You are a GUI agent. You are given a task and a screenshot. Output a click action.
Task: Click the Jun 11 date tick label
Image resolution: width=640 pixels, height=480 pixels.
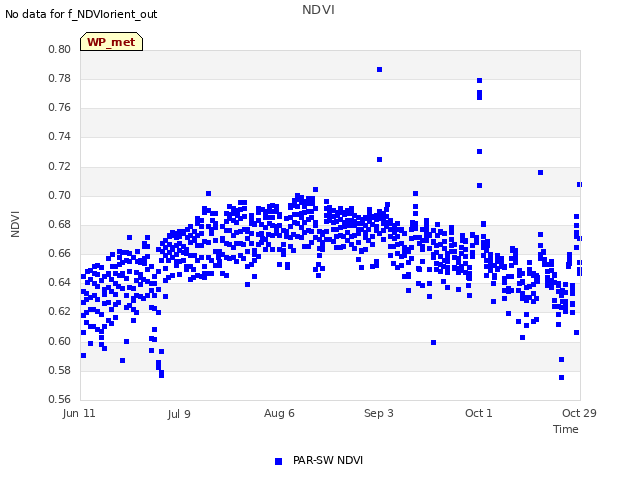[79, 413]
